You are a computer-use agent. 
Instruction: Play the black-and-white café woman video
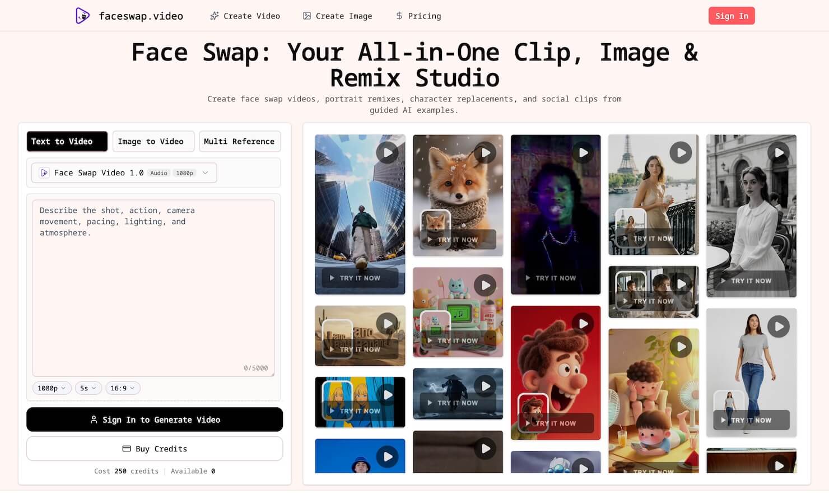point(779,152)
